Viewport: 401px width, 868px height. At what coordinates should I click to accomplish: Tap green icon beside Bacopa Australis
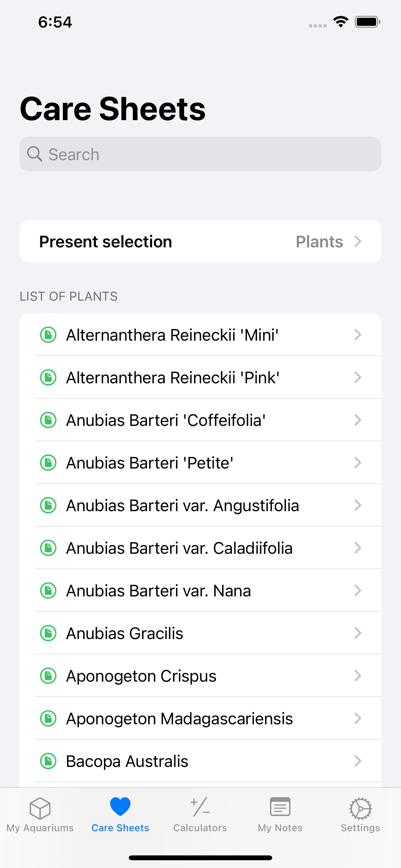tap(48, 761)
